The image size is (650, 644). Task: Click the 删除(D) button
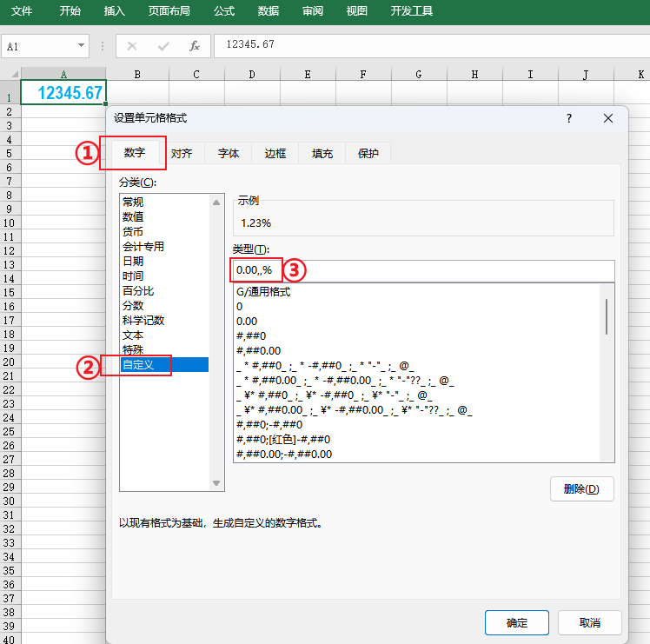point(581,488)
